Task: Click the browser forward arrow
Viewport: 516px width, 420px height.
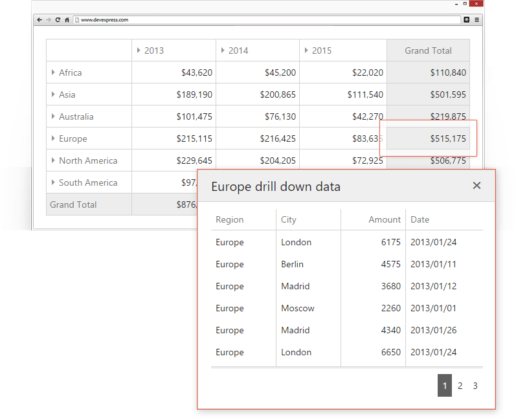Action: pyautogui.click(x=49, y=19)
